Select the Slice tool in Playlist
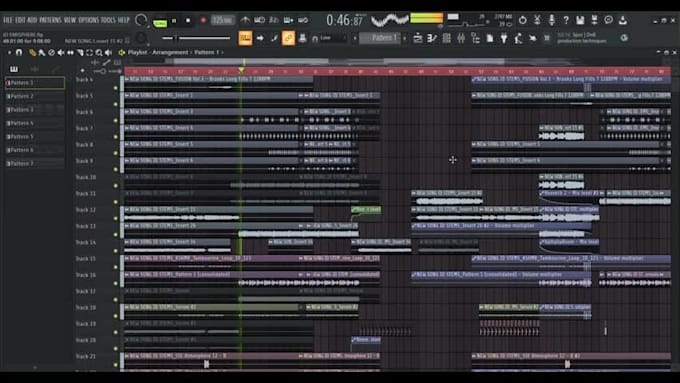The width and height of the screenshot is (680, 383). pos(80,52)
